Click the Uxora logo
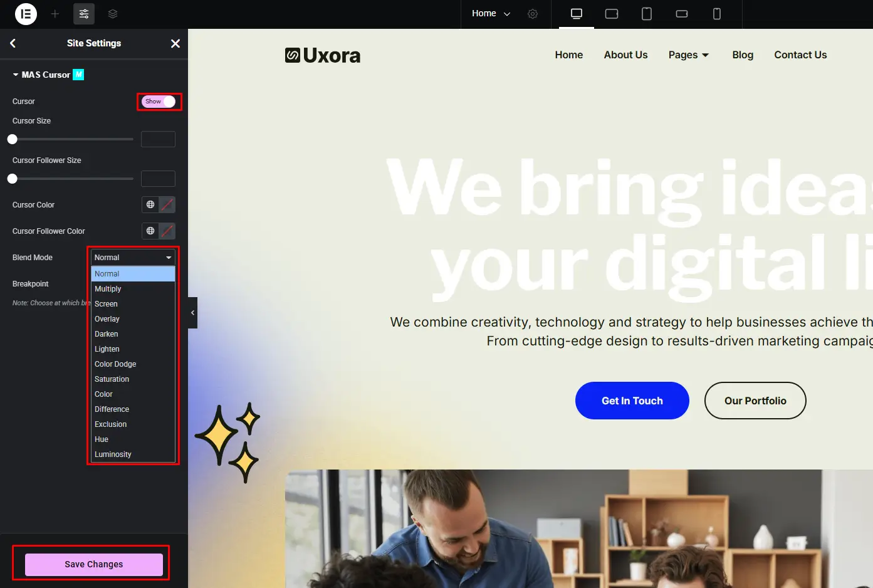 323,55
